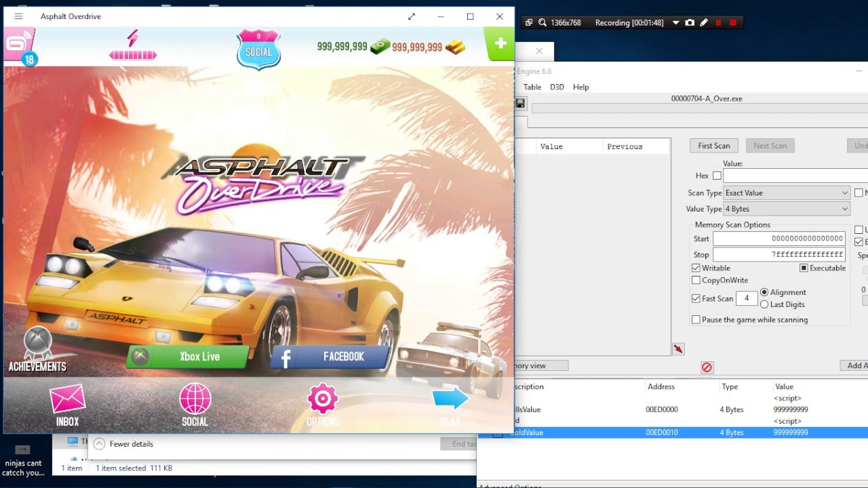Uncheck the Writable checkbox
Screen dimensions: 868x488
pos(696,268)
